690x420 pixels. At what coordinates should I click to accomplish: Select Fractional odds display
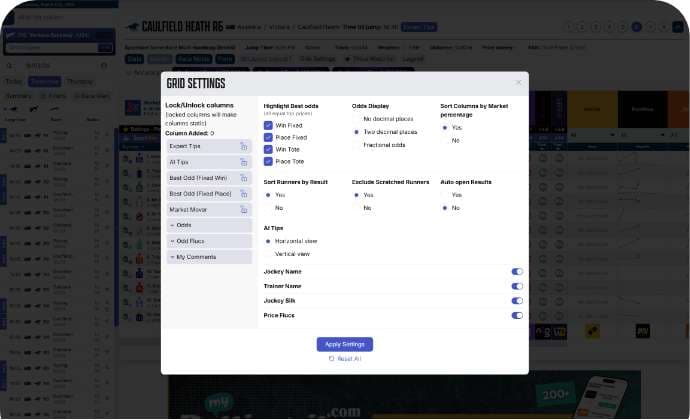point(356,145)
